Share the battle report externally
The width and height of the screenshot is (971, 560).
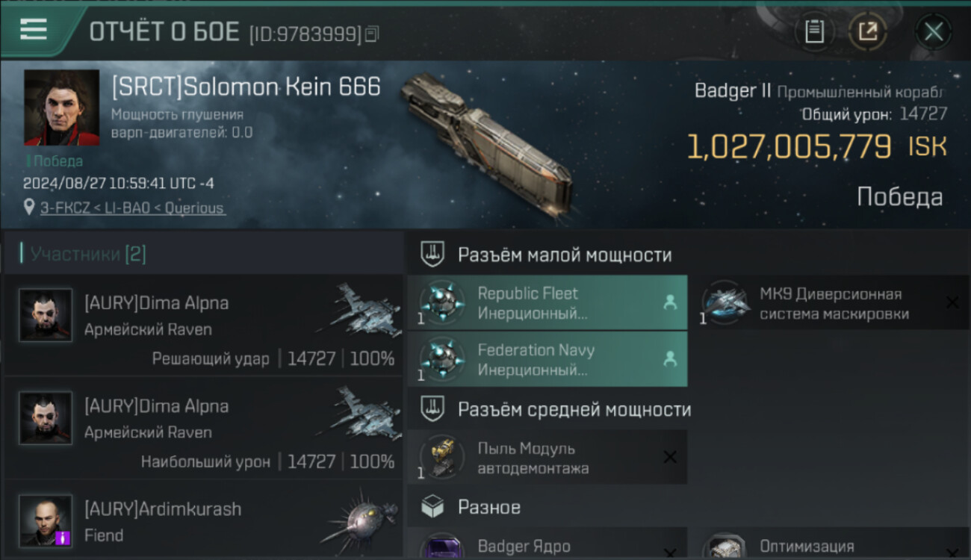coord(868,32)
